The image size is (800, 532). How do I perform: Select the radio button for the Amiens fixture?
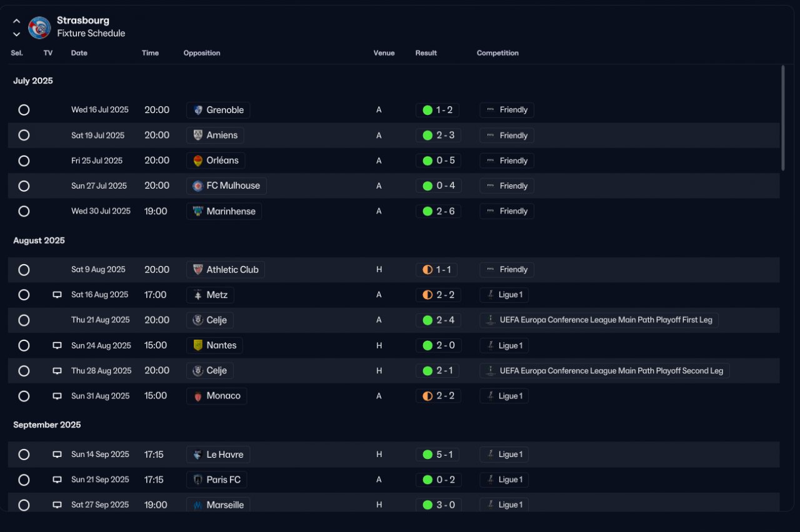click(24, 135)
